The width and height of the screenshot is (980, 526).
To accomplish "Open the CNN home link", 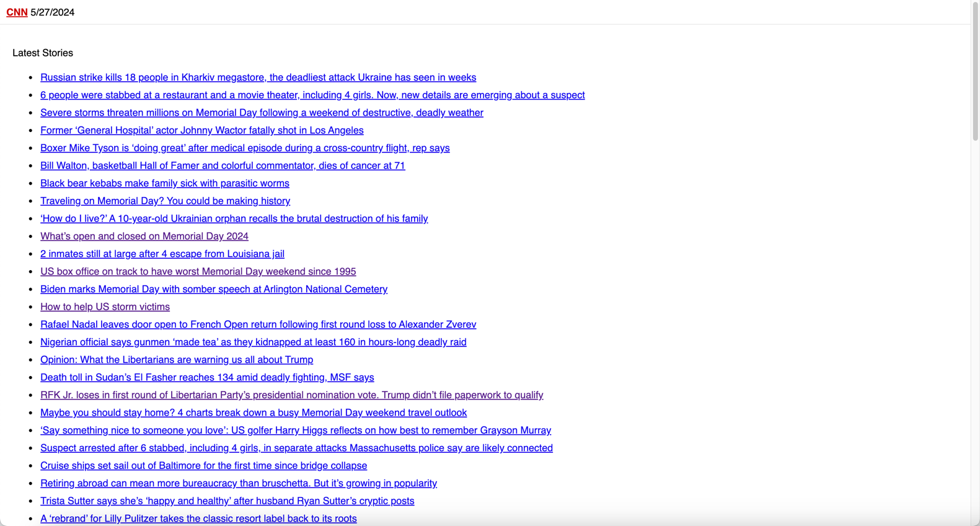I will pos(17,12).
